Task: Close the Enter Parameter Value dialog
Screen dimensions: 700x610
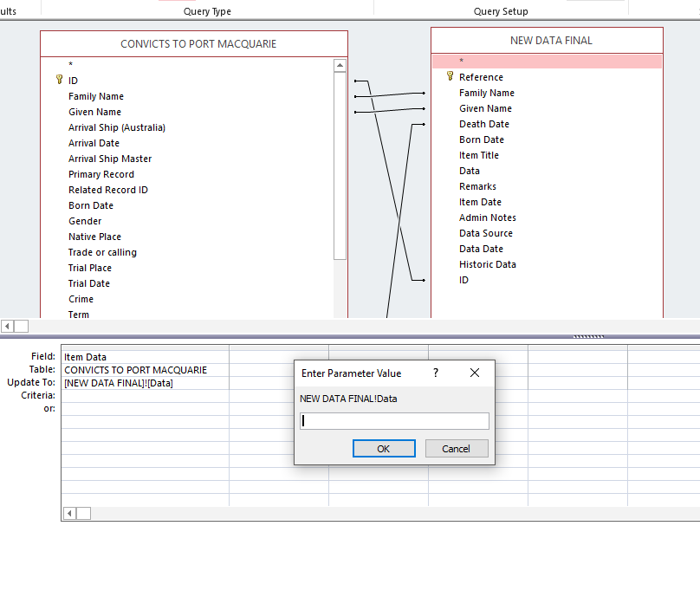Action: 475,373
